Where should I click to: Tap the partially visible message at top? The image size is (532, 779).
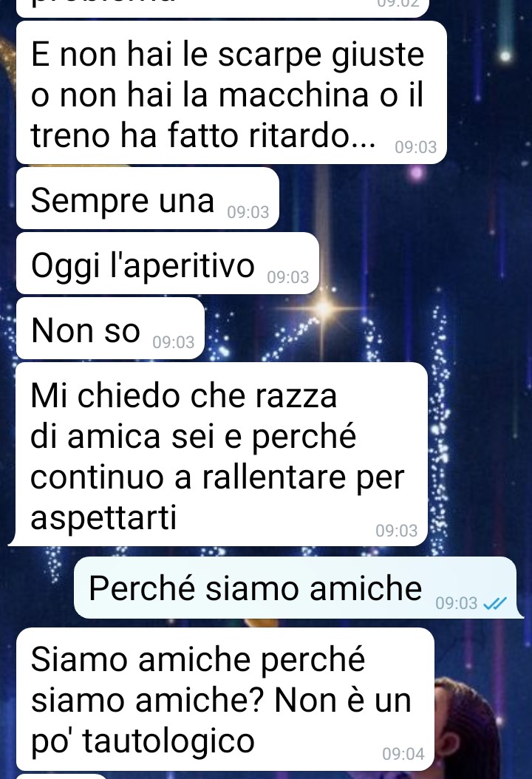coord(222,8)
